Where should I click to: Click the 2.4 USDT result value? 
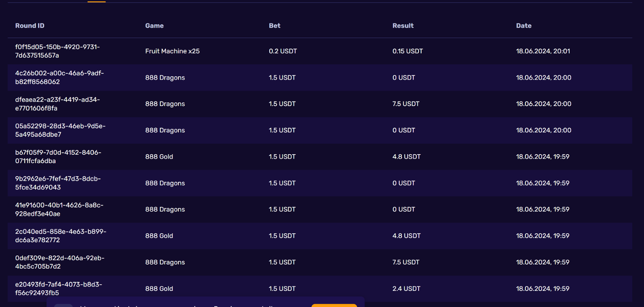(407, 289)
